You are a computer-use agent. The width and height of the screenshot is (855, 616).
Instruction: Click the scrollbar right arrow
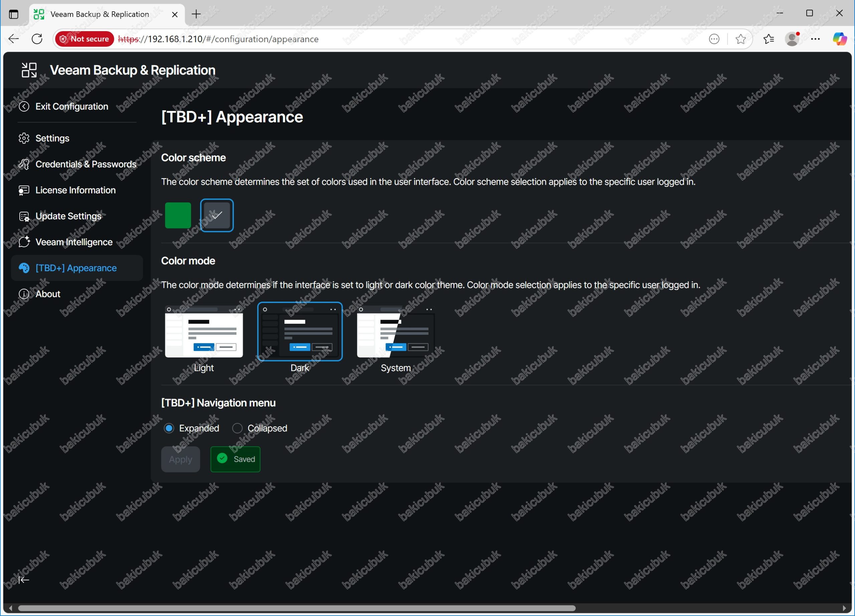(844, 608)
